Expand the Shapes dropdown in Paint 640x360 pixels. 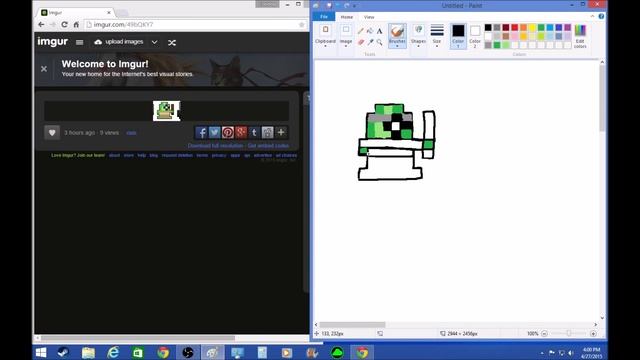tap(418, 46)
